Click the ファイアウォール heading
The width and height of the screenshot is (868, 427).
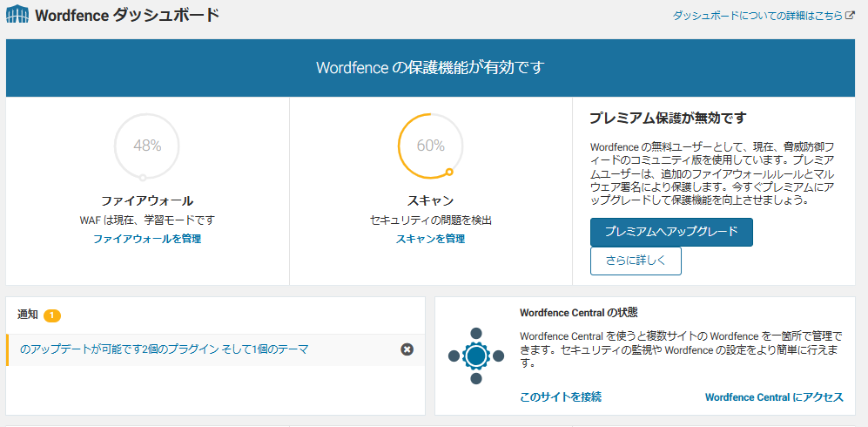[x=146, y=200]
